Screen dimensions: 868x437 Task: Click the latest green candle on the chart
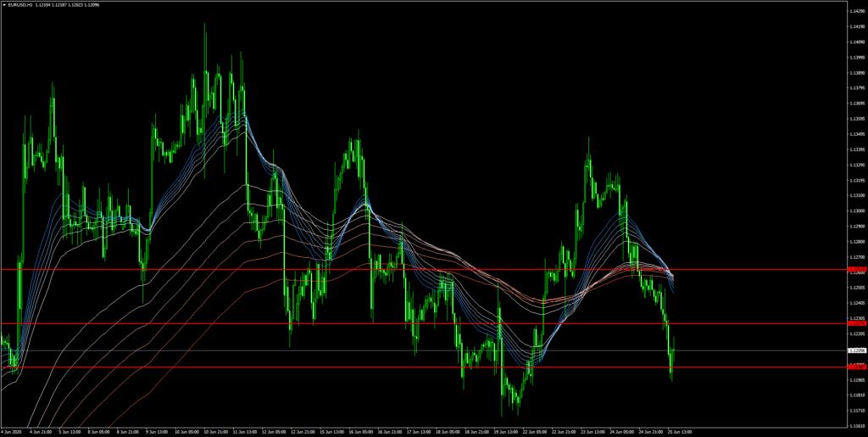[x=672, y=351]
